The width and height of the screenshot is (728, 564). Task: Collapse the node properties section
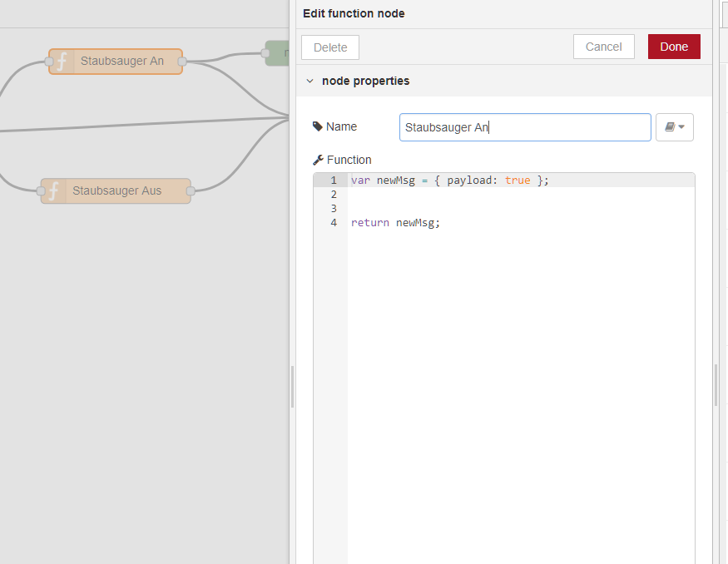(x=310, y=81)
